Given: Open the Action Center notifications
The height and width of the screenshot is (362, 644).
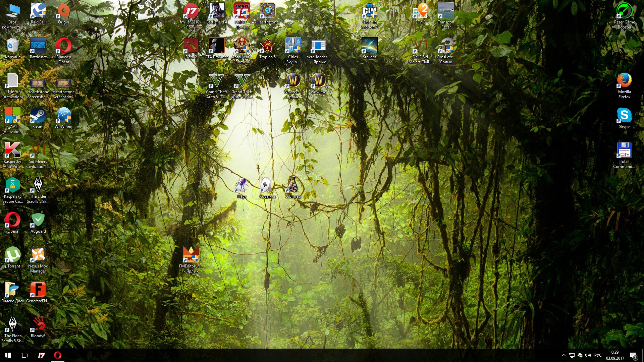Looking at the screenshot, I should click(x=633, y=355).
